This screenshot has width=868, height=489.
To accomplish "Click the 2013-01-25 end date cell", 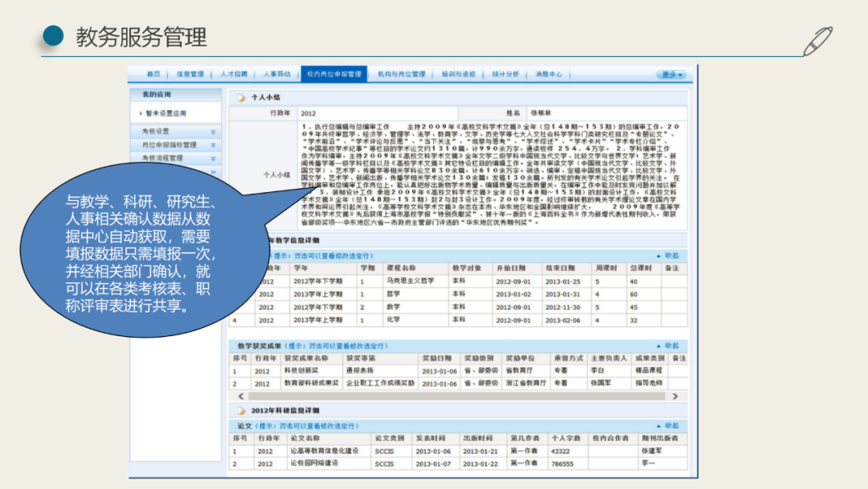I will [563, 281].
